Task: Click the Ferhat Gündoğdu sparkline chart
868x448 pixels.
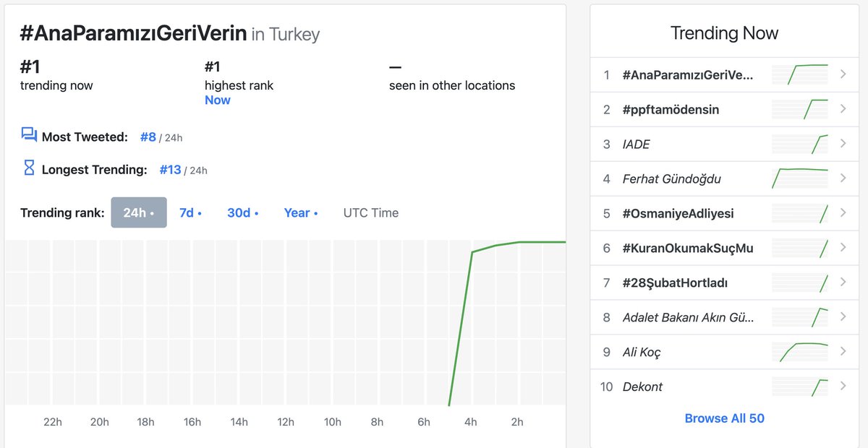Action: (x=800, y=178)
